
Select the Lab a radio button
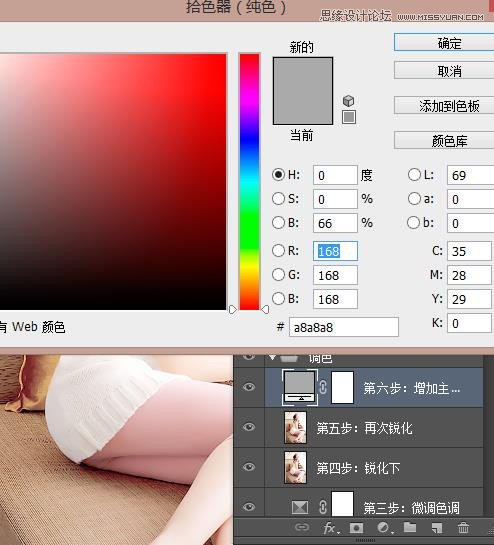click(x=414, y=198)
